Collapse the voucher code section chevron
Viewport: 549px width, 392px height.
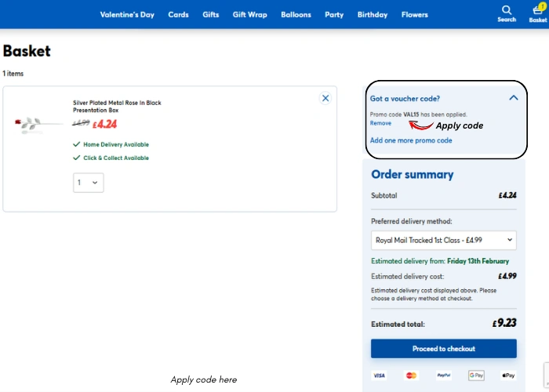click(x=514, y=98)
